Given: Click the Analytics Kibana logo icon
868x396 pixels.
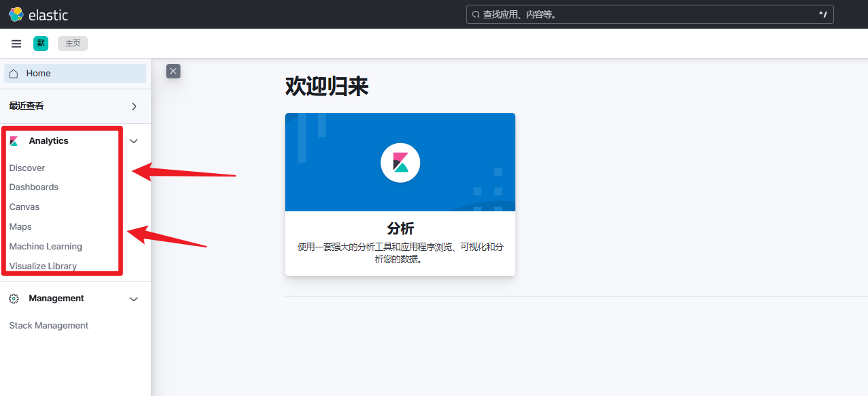Looking at the screenshot, I should [x=14, y=141].
